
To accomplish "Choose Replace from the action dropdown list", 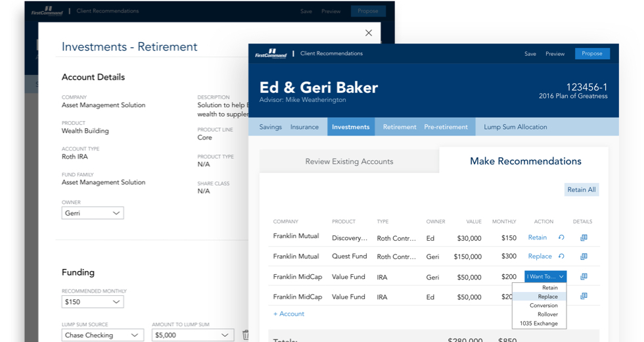I will pyautogui.click(x=547, y=297).
